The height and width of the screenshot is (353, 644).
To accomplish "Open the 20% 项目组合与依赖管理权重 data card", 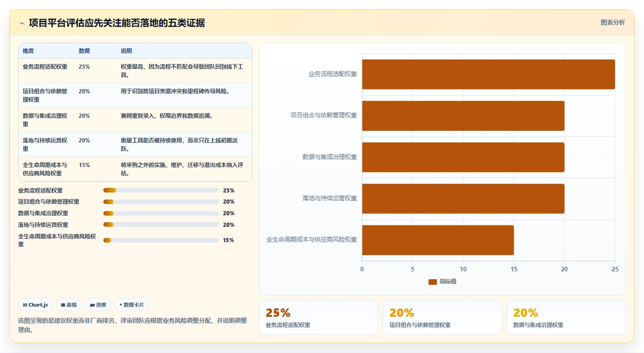I will (x=442, y=317).
